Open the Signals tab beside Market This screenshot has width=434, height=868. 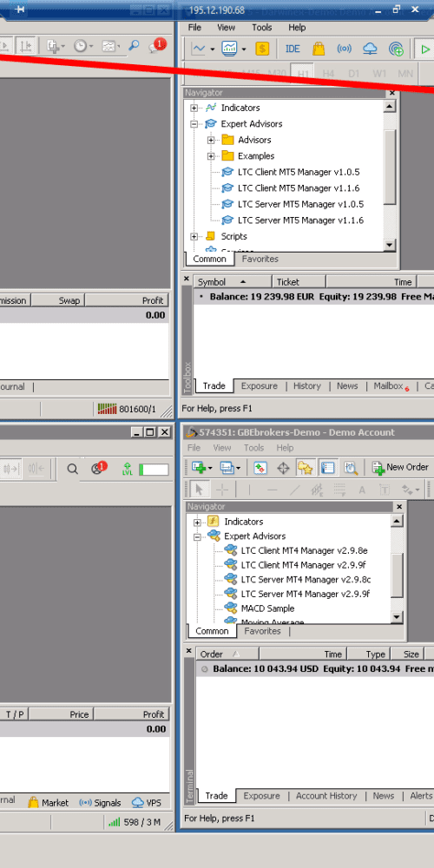tap(100, 802)
